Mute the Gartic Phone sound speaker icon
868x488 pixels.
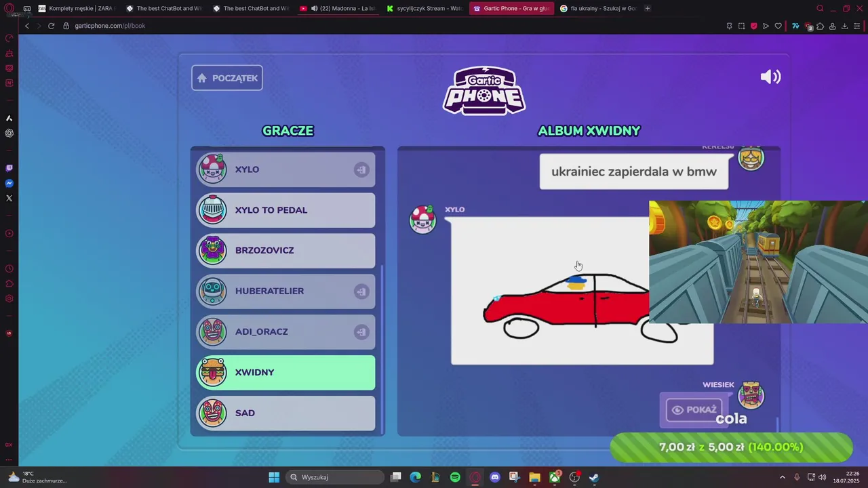(770, 77)
